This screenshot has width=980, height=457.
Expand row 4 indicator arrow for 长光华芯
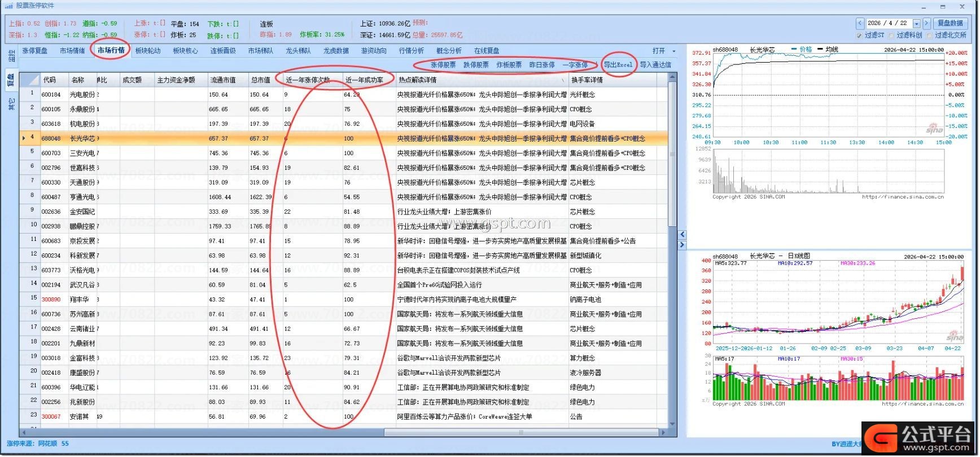click(24, 138)
